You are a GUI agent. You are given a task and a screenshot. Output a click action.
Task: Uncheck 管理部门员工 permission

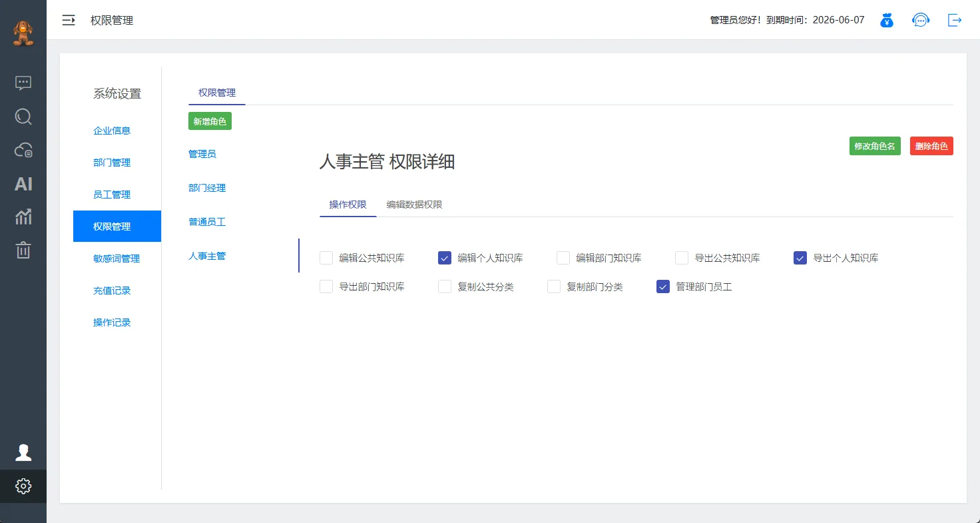[663, 286]
